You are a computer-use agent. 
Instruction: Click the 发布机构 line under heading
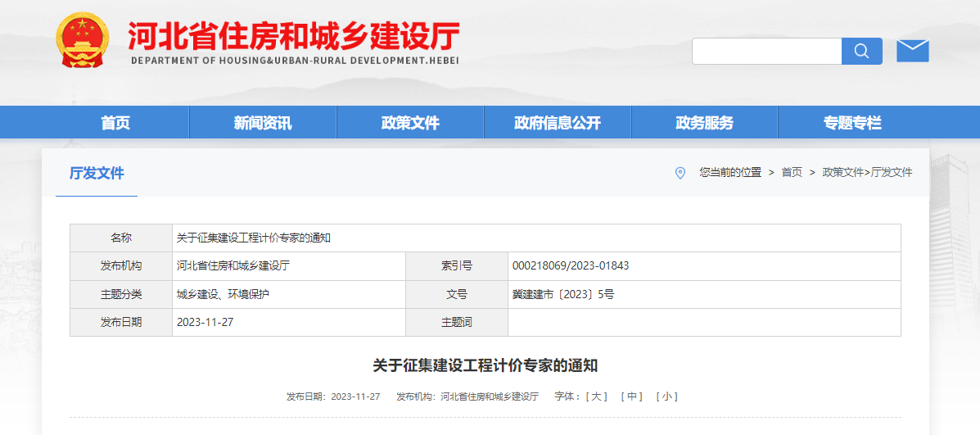click(x=467, y=396)
